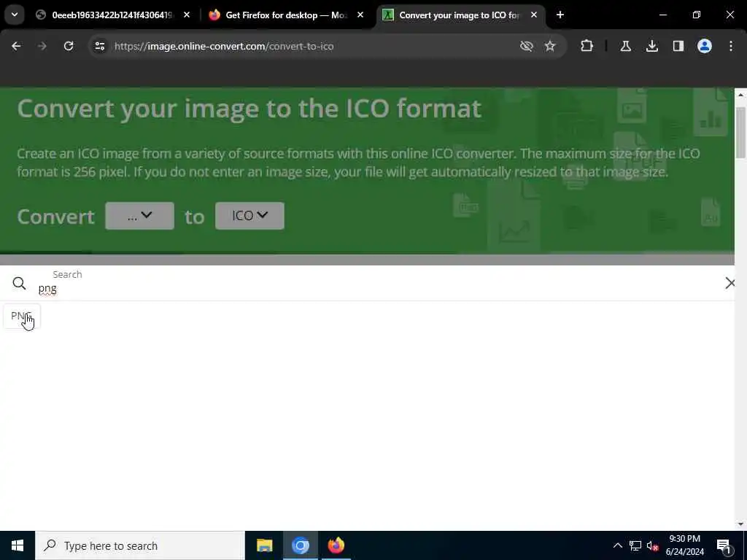Open the notification center icon
The width and height of the screenshot is (747, 560).
[x=724, y=545]
